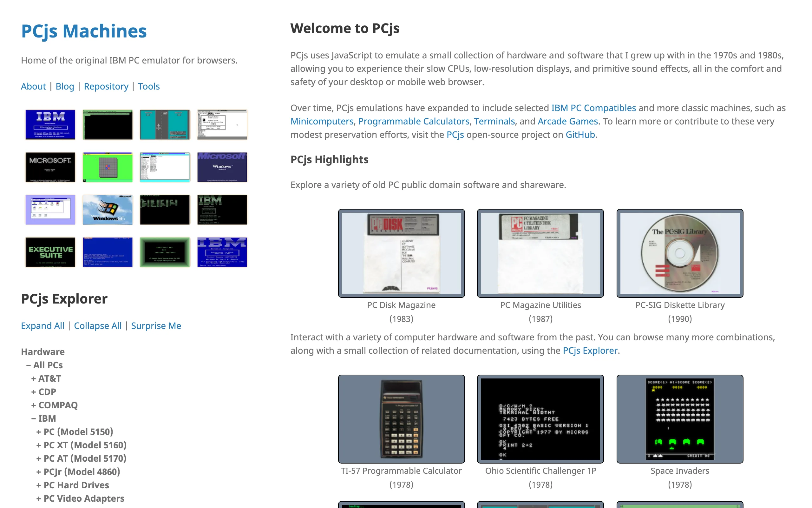Click the PCjs Machines site title
The height and width of the screenshot is (508, 812).
point(84,31)
